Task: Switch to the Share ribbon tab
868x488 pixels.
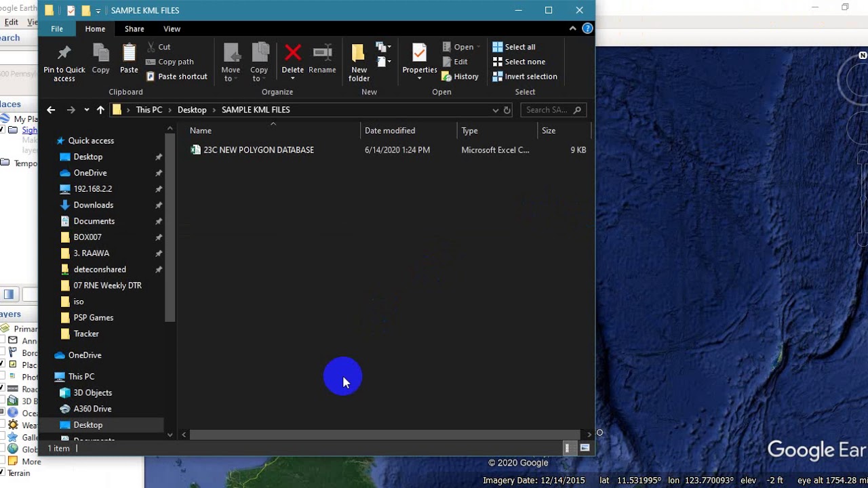Action: pos(134,29)
